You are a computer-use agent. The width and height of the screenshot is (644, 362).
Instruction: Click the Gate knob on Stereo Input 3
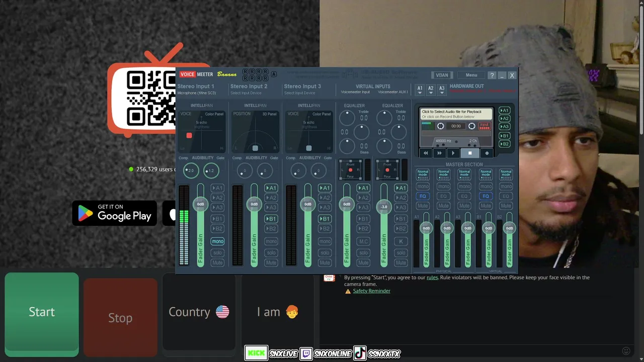coord(318,170)
